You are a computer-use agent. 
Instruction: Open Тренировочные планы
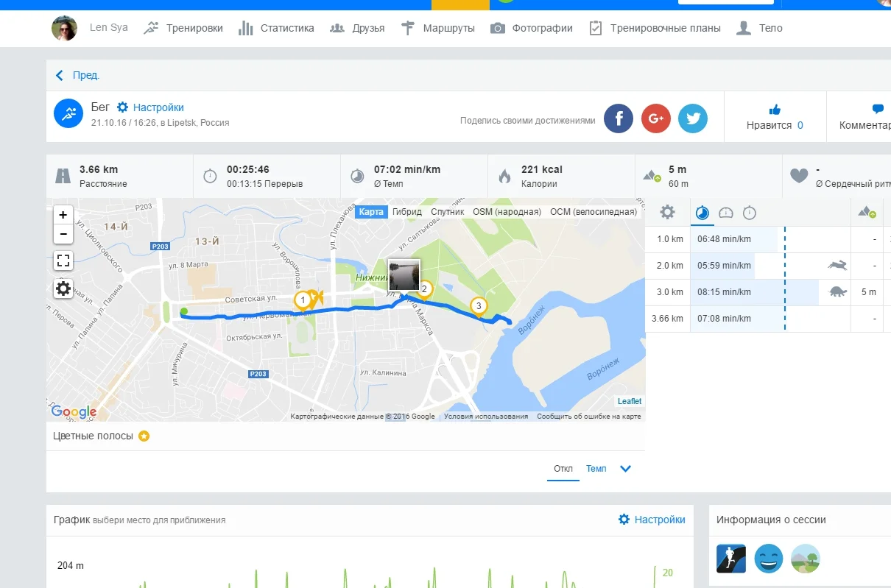(655, 28)
